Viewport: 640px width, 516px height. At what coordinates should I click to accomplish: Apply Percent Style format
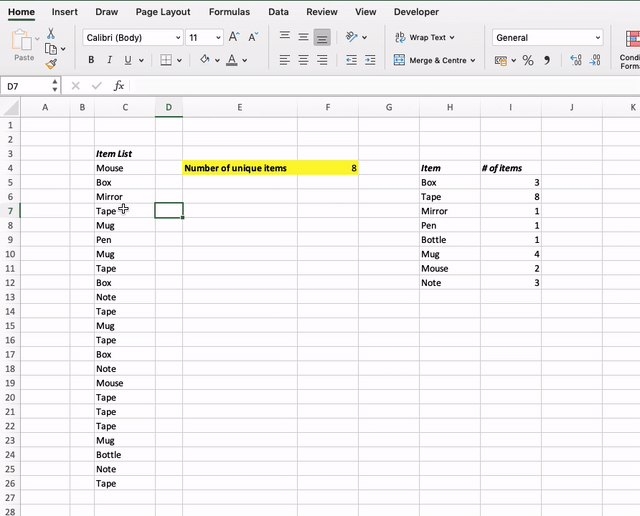(528, 60)
